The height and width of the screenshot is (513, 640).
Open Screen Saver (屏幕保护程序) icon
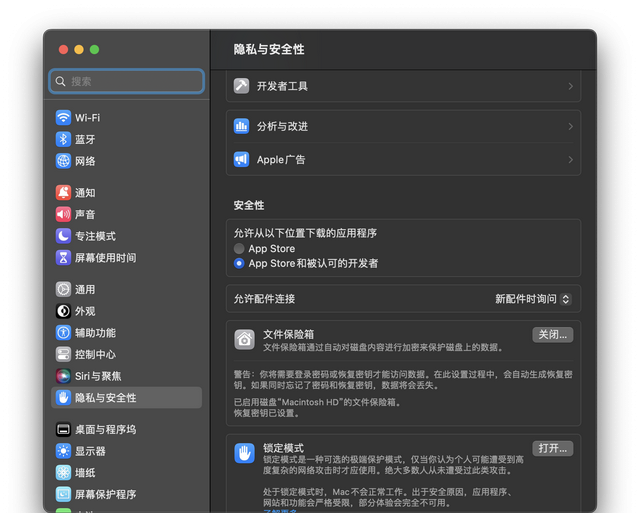(x=63, y=494)
